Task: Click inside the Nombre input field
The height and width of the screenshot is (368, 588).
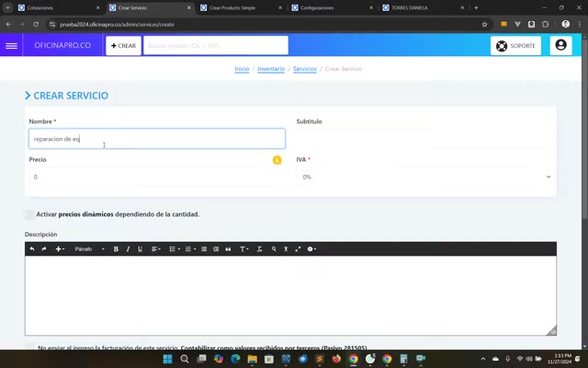Action: pos(157,139)
